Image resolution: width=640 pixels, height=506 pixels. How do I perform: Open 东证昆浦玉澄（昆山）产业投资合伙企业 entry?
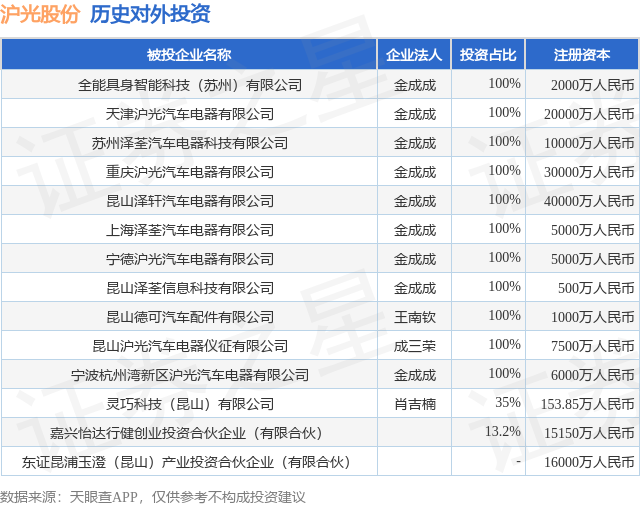tap(186, 462)
